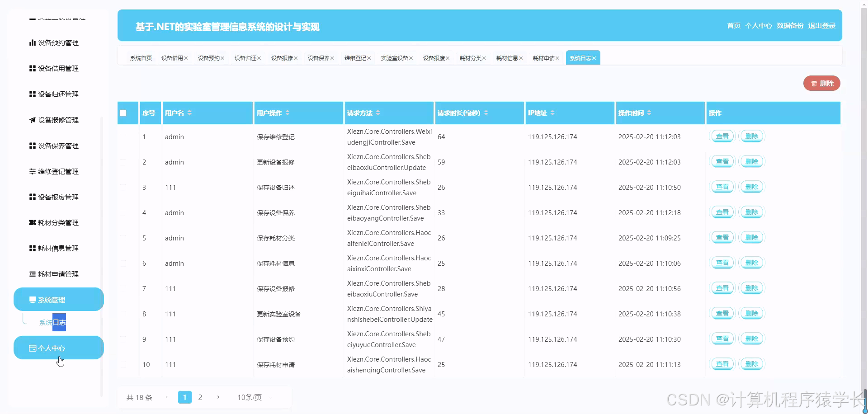Go to page 2 in pagination

tap(200, 397)
